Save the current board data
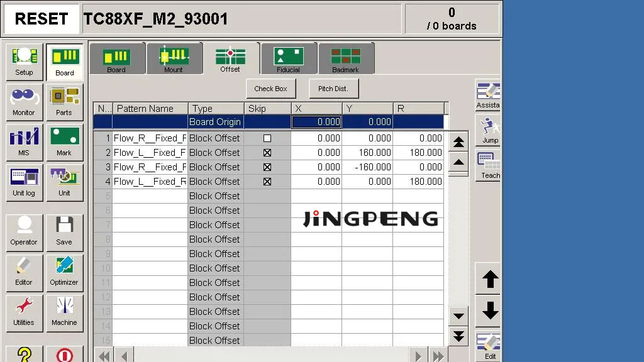The image size is (644, 362). tap(65, 233)
